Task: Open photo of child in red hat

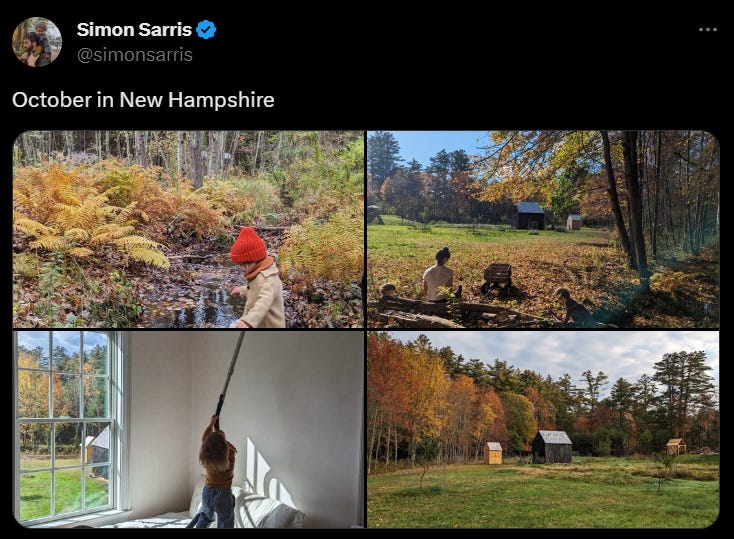Action: coord(188,229)
